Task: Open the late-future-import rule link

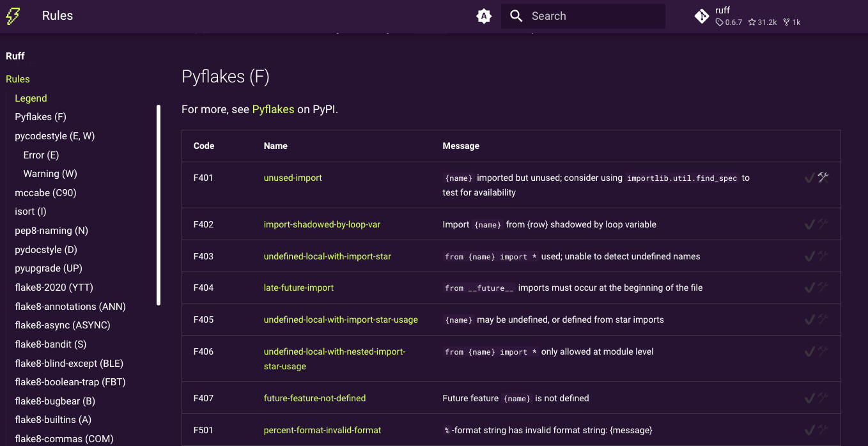Action: (298, 288)
